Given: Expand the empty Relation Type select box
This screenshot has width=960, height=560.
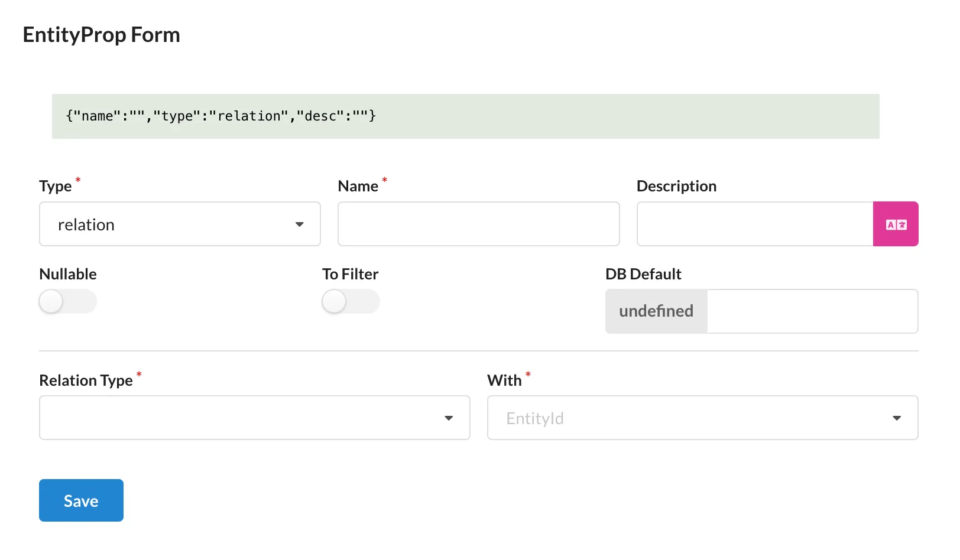Looking at the screenshot, I should click(x=242, y=418).
